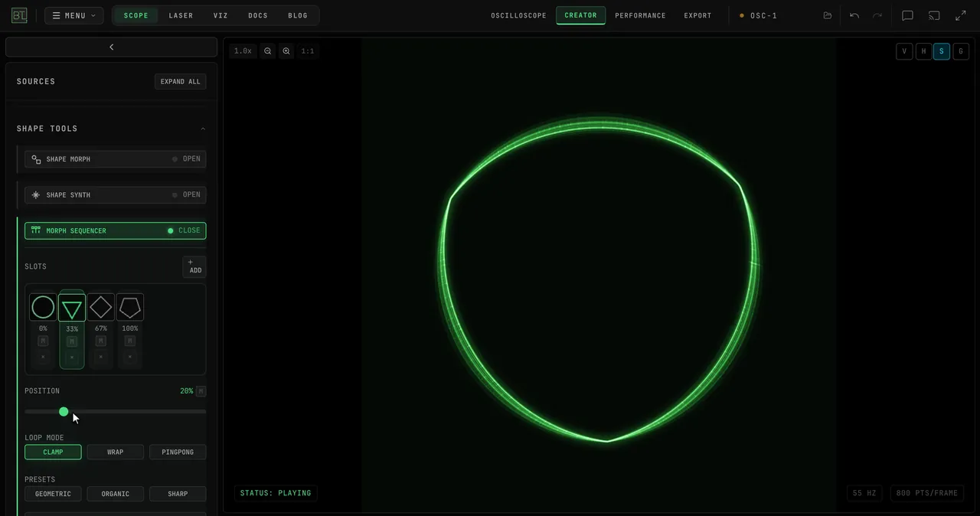Reset zoom with the 1:1 button
This screenshot has width=980, height=516.
tap(308, 51)
